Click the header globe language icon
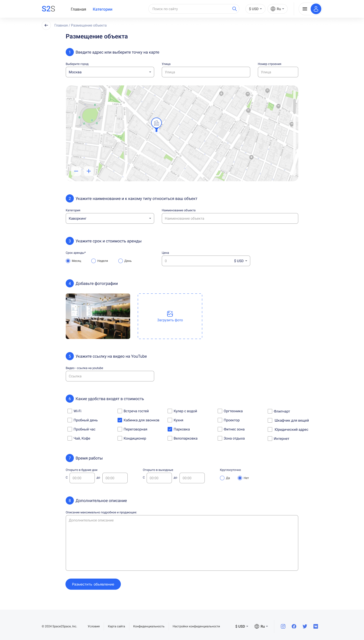The width and height of the screenshot is (364, 640). coord(273,9)
